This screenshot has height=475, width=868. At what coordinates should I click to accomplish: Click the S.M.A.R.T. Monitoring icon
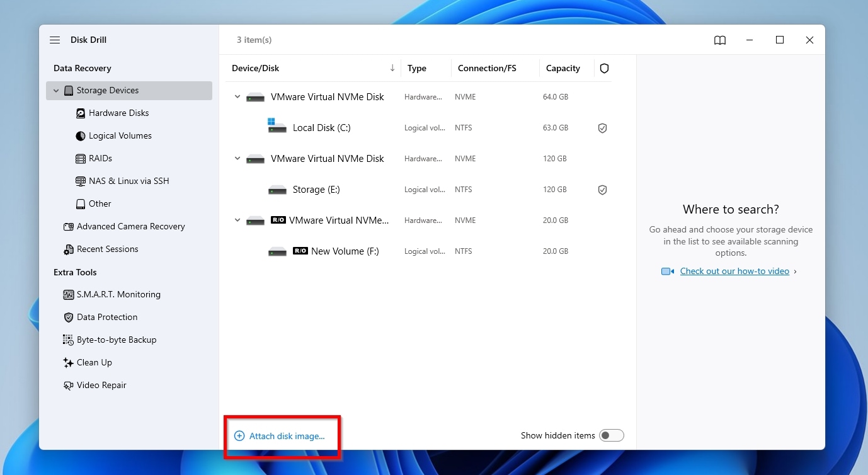pos(69,295)
